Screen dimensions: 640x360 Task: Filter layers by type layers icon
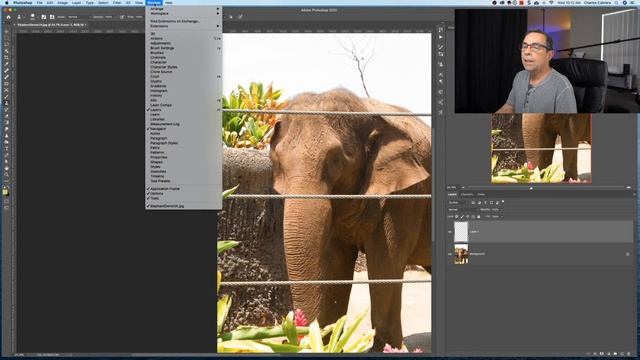click(x=485, y=202)
